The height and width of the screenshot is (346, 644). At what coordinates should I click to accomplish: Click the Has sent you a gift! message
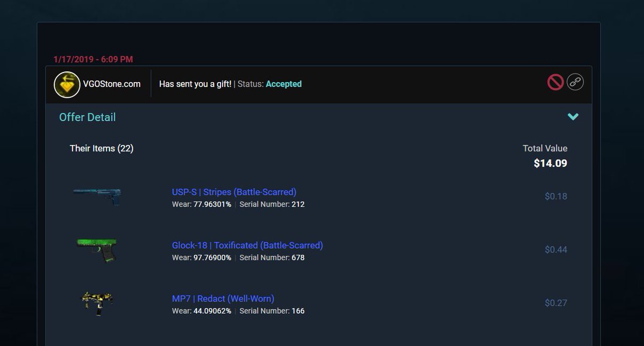[x=195, y=84]
